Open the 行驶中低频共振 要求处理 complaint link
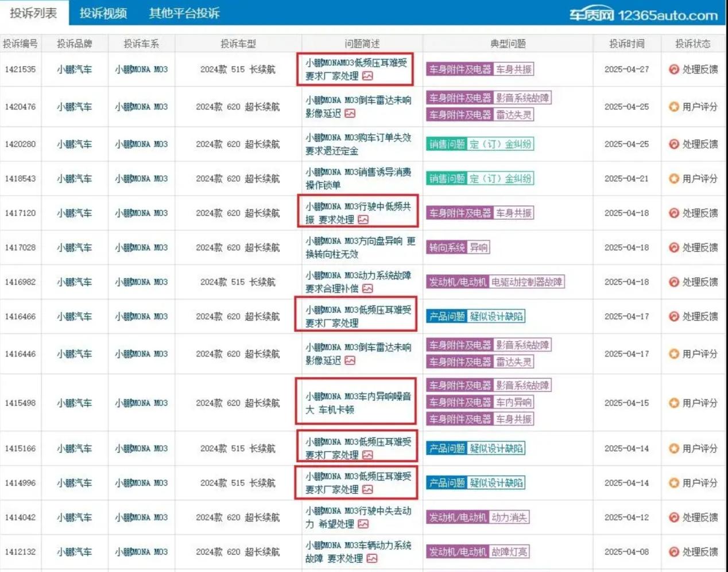The height and width of the screenshot is (572, 728). point(358,213)
